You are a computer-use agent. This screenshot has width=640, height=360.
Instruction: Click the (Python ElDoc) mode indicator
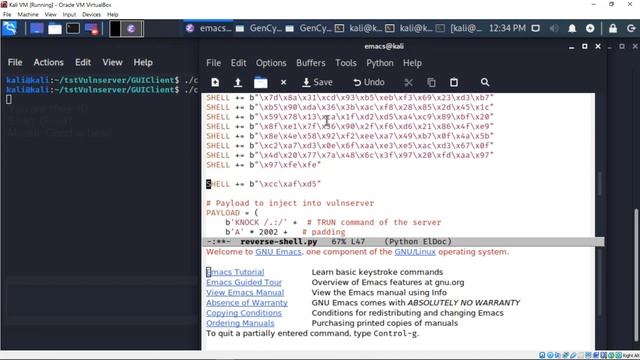(x=418, y=242)
